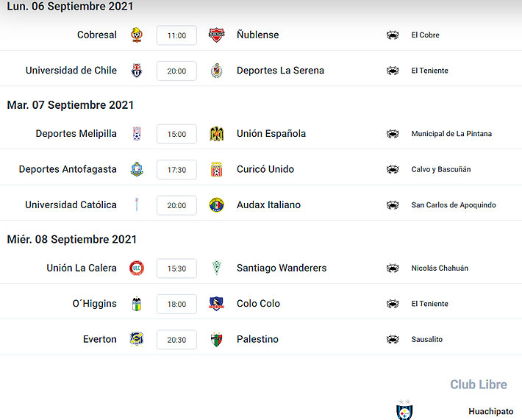The width and height of the screenshot is (522, 420).
Task: Click the Audax Italiano crest
Action: [216, 204]
